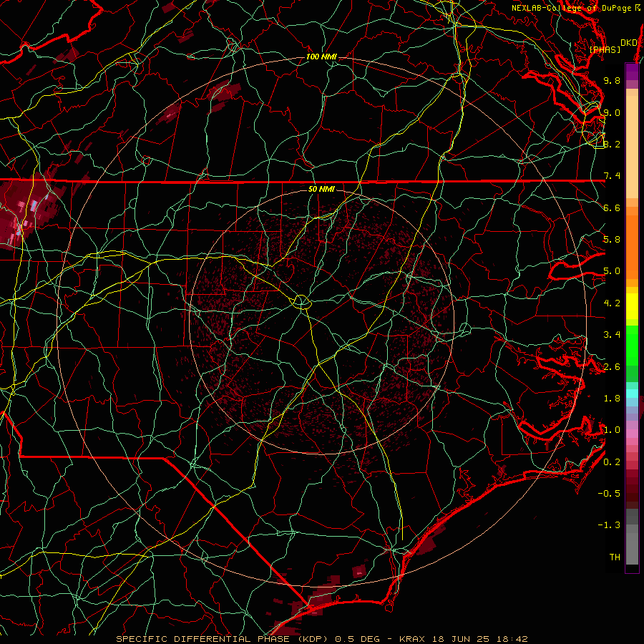644x644 pixels.
Task: Click the 5.8 scale value
Action: [612, 240]
